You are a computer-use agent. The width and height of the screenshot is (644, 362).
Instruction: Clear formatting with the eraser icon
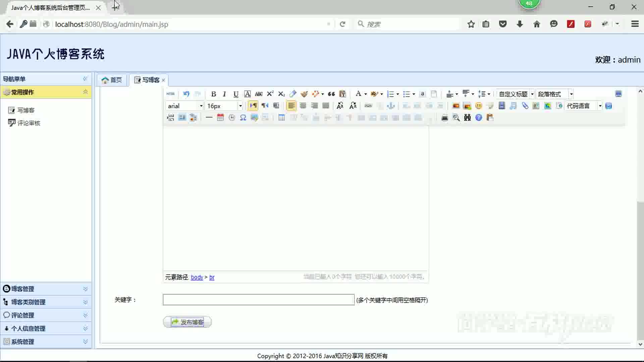(x=293, y=94)
